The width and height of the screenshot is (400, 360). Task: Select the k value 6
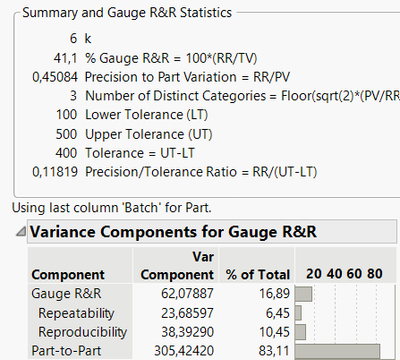[x=73, y=38]
